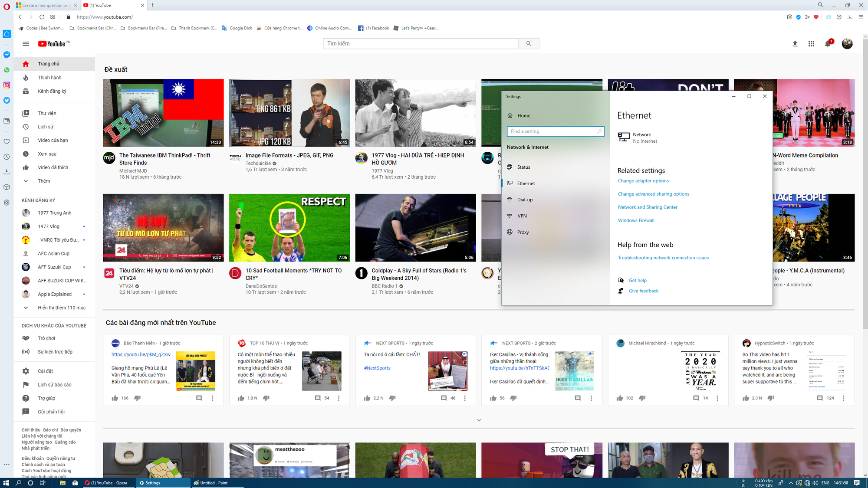Click #NextSports hashtag link
The height and width of the screenshot is (488, 868).
[377, 368]
